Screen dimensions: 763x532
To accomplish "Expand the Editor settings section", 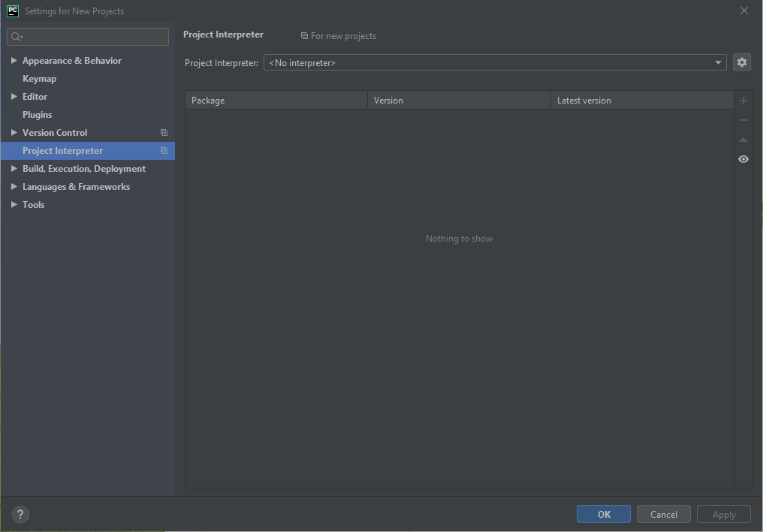I will pos(14,97).
